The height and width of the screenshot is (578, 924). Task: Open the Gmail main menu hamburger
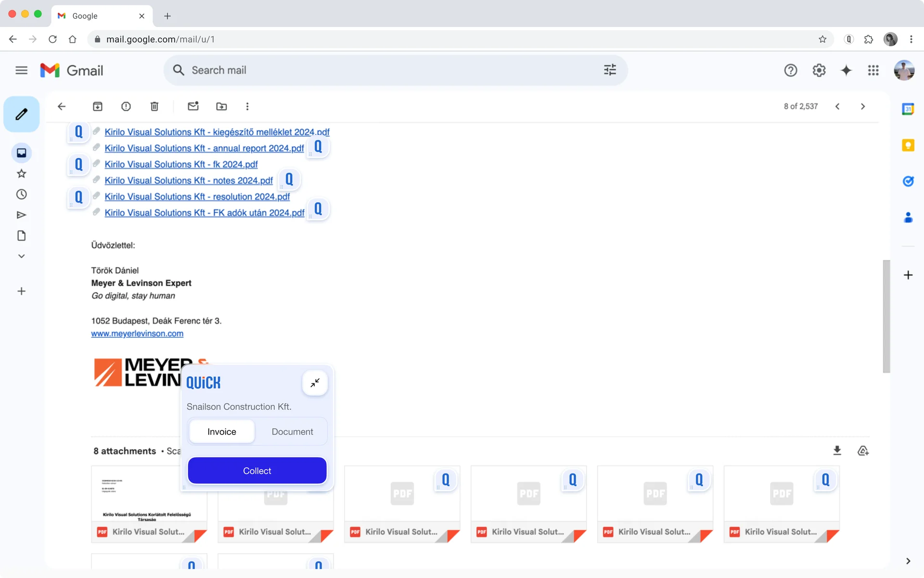click(21, 70)
